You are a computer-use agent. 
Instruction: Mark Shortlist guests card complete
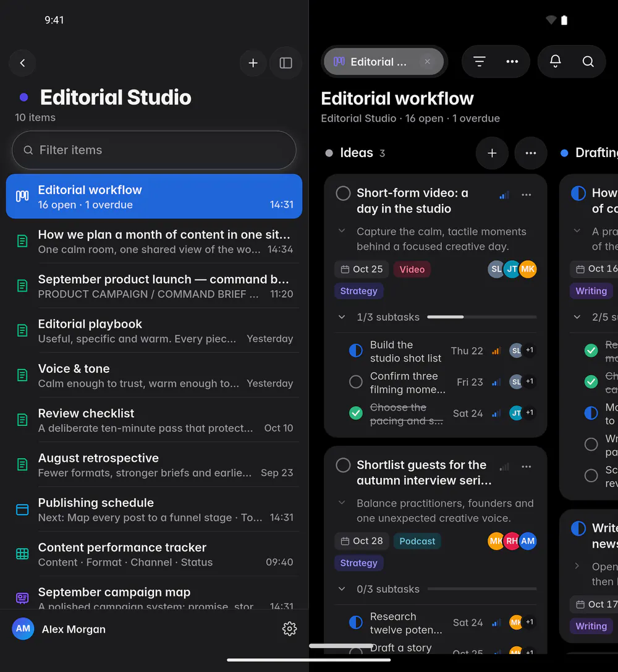pyautogui.click(x=343, y=465)
